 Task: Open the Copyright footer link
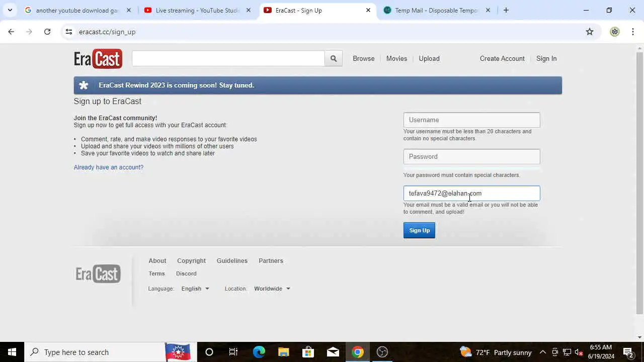(x=191, y=261)
